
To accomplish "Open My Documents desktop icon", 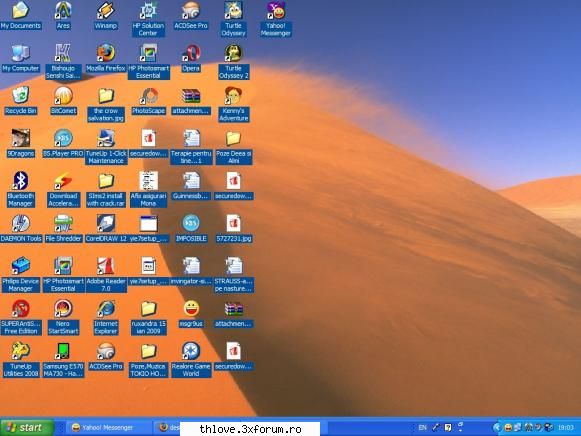I will click(20, 16).
